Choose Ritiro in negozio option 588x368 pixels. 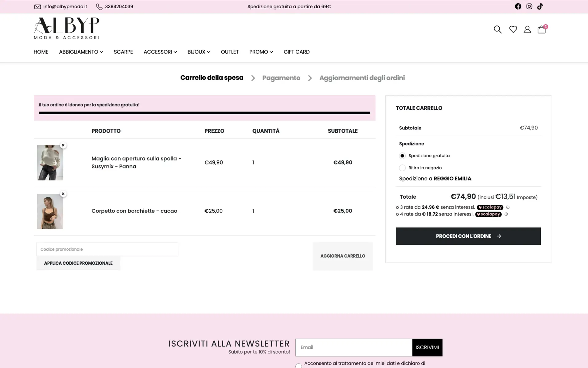402,168
